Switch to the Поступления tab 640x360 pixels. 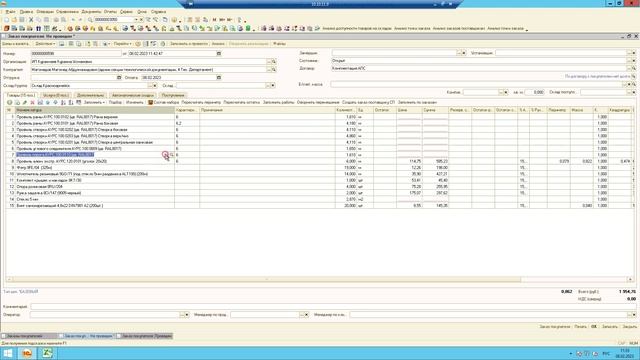coord(173,95)
